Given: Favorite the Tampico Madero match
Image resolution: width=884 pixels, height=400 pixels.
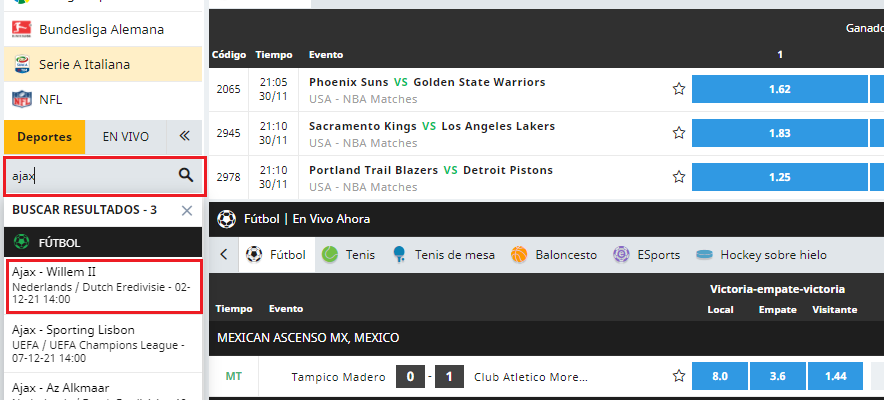Looking at the screenshot, I should (x=679, y=376).
